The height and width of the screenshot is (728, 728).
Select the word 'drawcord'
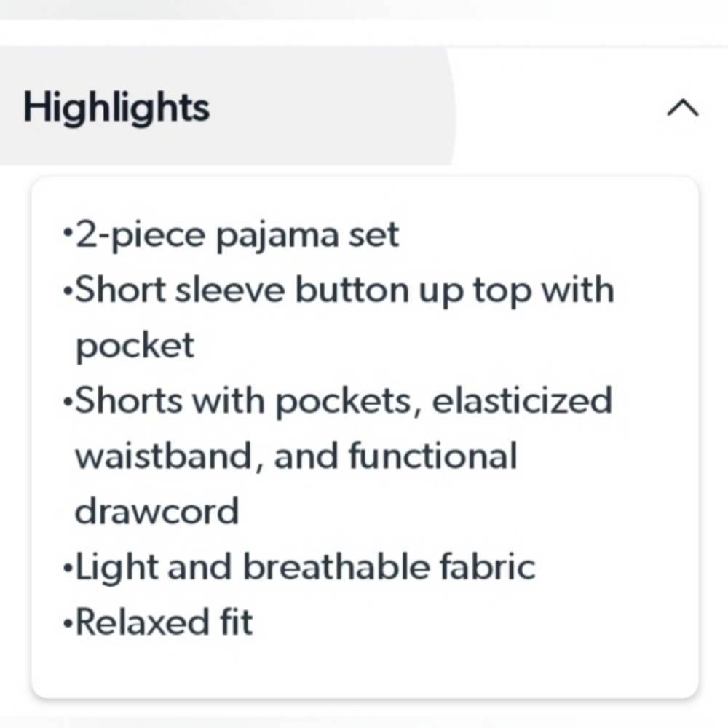[157, 512]
